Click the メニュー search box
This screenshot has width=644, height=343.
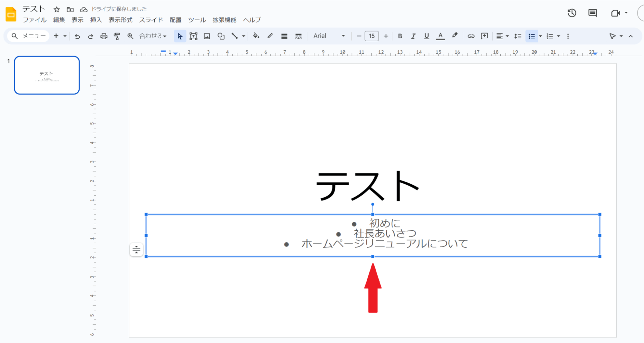click(29, 36)
